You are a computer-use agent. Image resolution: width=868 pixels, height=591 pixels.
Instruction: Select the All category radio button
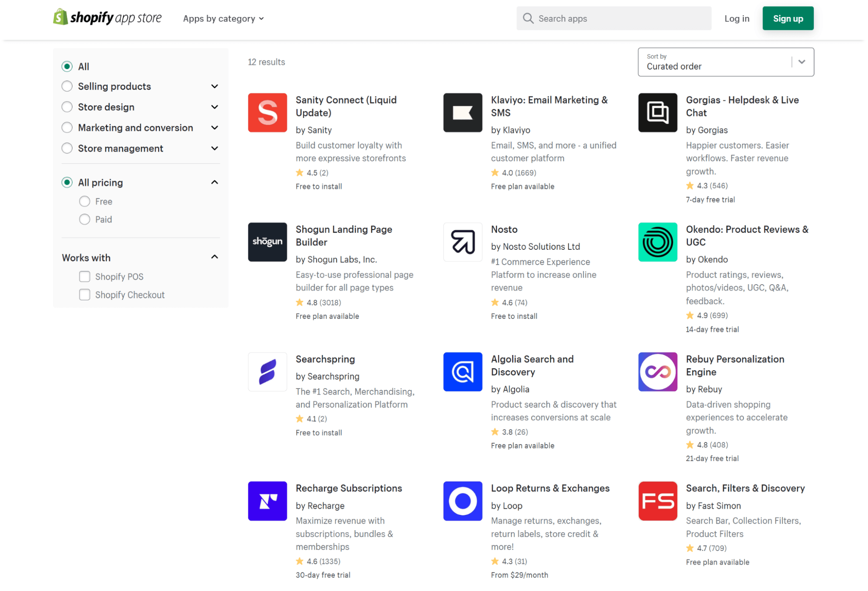pos(67,66)
